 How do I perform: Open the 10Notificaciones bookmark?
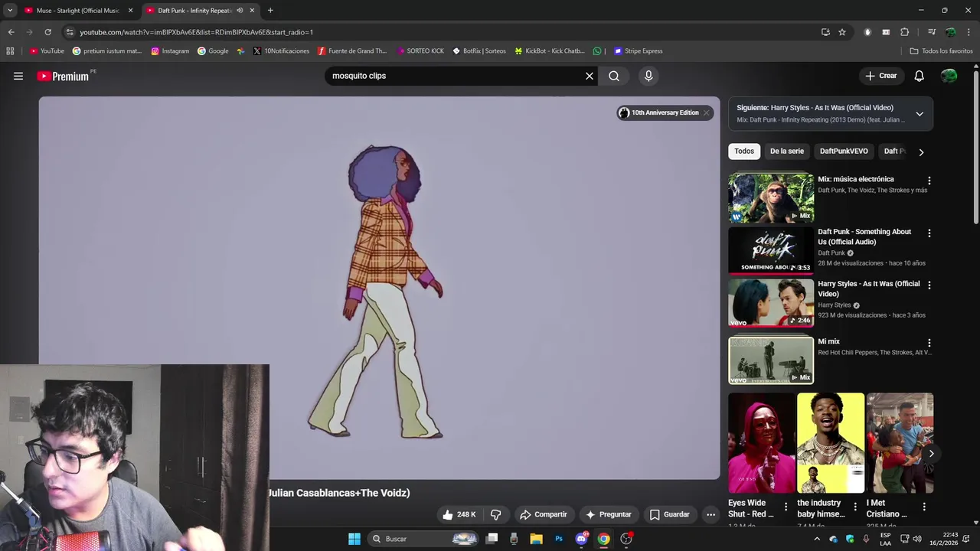[x=281, y=51]
